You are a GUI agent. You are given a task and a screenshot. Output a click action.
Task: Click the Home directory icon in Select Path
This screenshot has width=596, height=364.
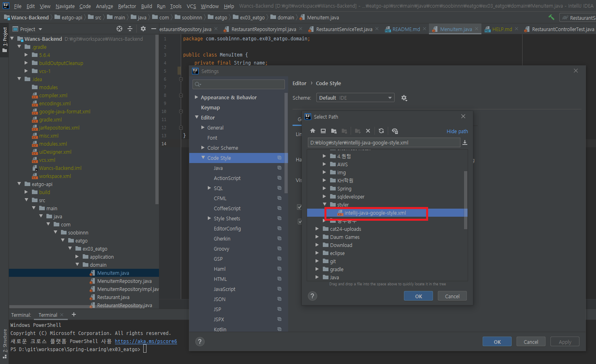point(313,131)
